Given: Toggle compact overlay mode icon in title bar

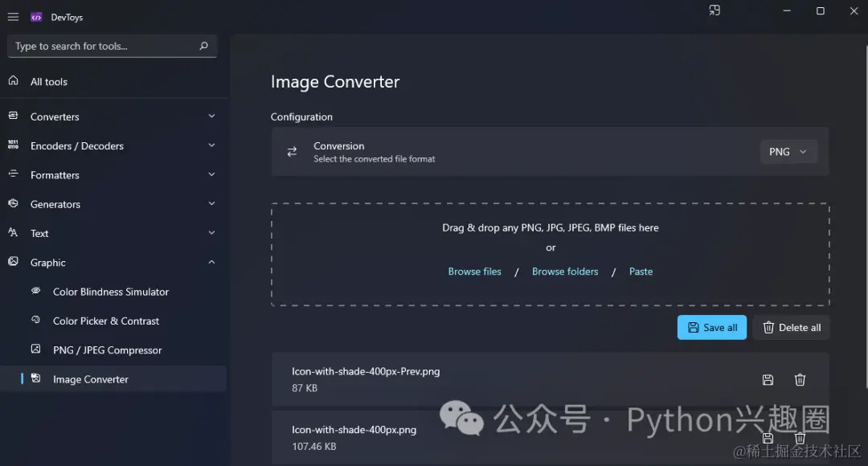Looking at the screenshot, I should 714,10.
